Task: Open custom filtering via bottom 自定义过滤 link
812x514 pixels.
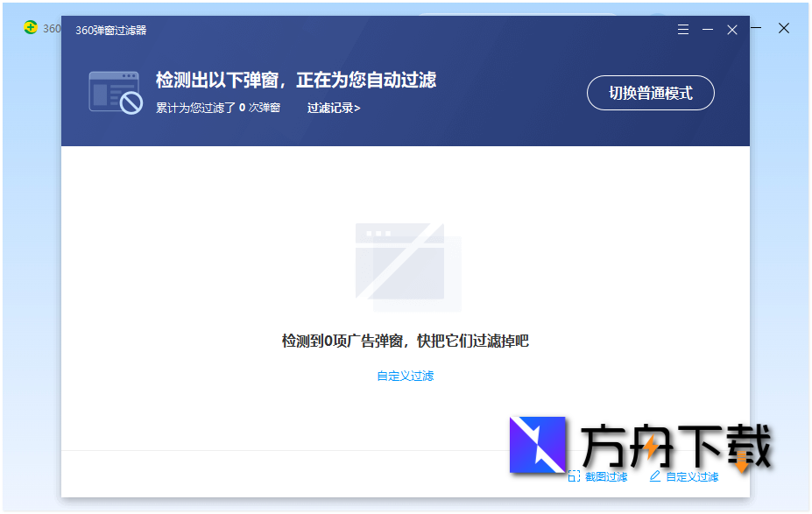Action: pos(692,475)
